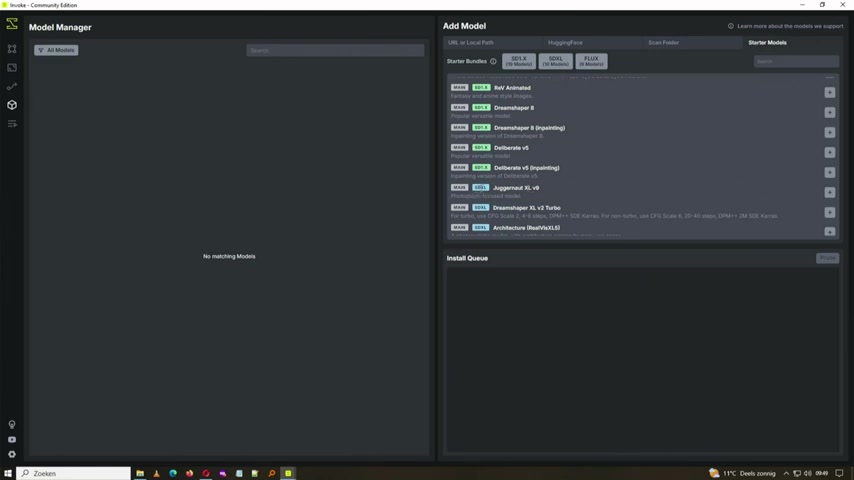
Task: Open the Queue tab in the sidebar
Action: [12, 124]
